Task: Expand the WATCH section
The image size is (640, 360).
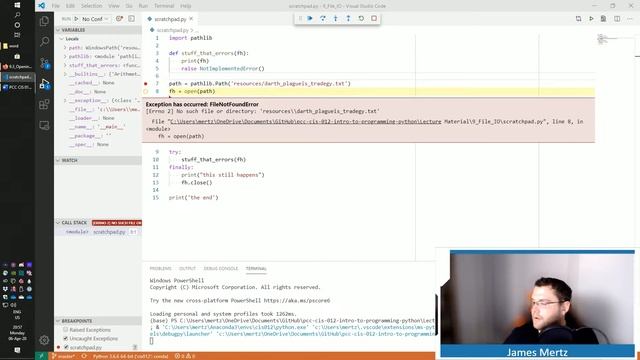Action: coord(98,160)
